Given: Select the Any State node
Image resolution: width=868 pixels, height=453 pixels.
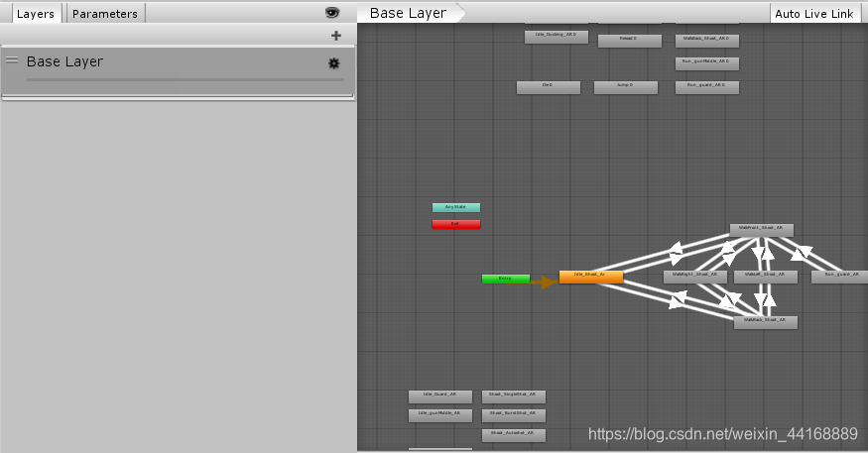Looking at the screenshot, I should point(456,207).
